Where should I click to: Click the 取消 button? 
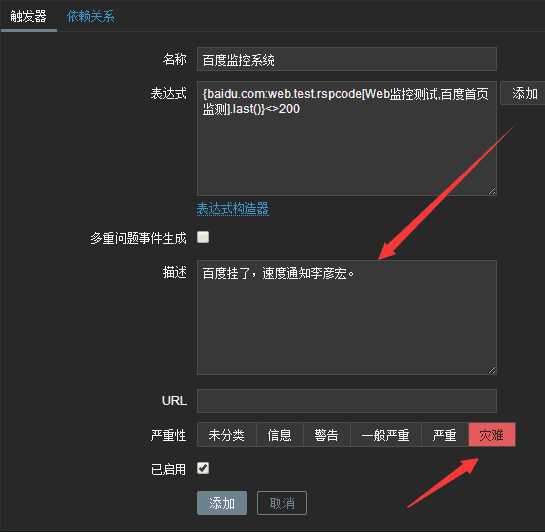282,503
